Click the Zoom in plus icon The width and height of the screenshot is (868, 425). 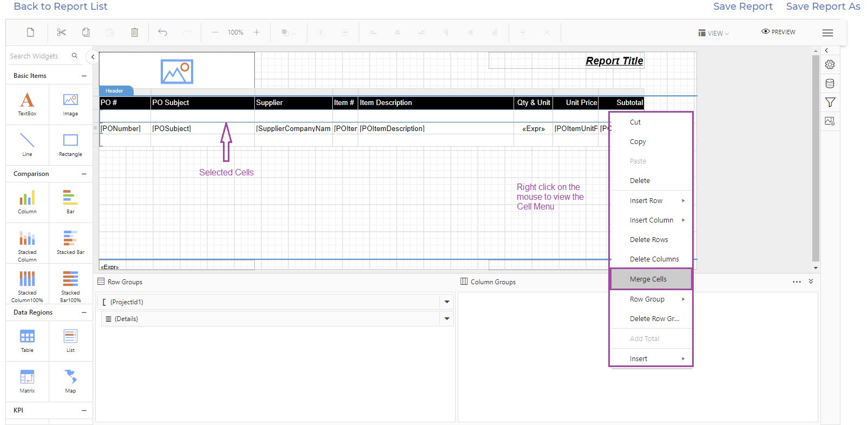click(x=257, y=32)
